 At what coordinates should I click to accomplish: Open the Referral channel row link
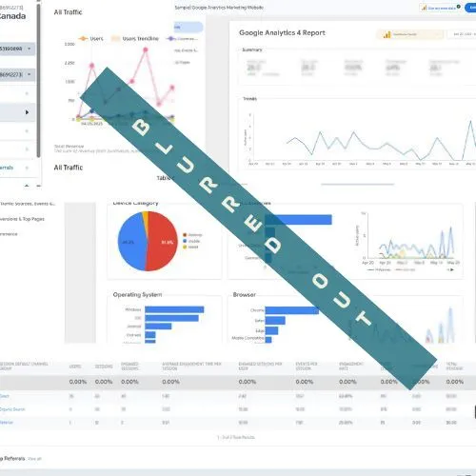click(7, 423)
